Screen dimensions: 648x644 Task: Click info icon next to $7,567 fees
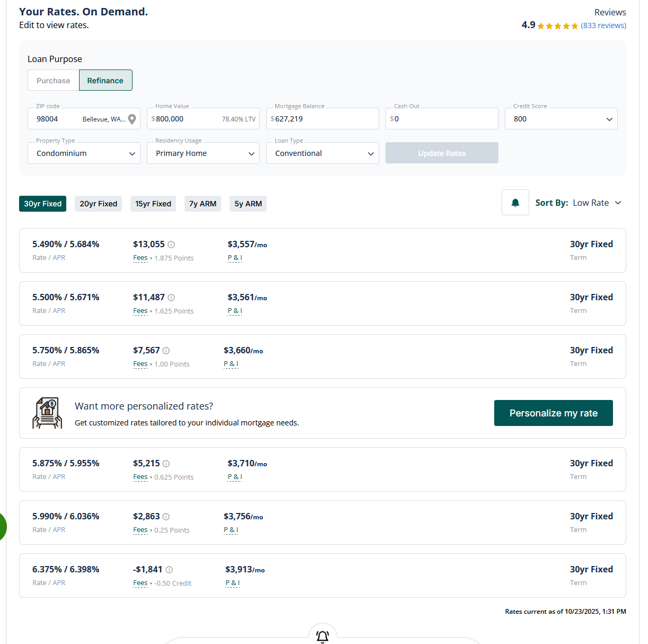[x=166, y=351]
